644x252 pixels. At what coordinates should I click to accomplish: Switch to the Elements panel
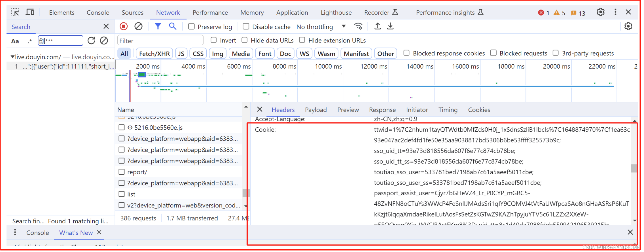tap(62, 12)
